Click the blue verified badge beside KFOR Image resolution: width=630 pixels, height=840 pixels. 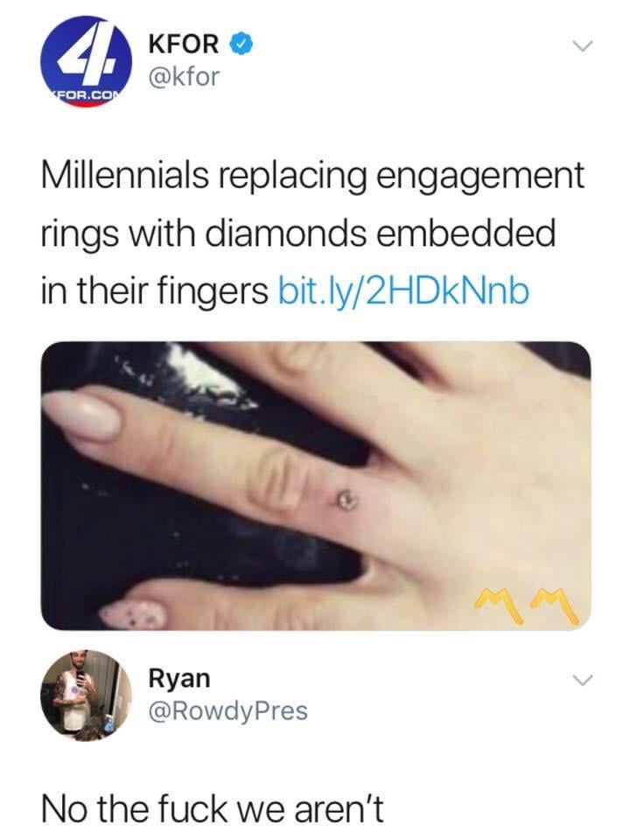click(241, 44)
